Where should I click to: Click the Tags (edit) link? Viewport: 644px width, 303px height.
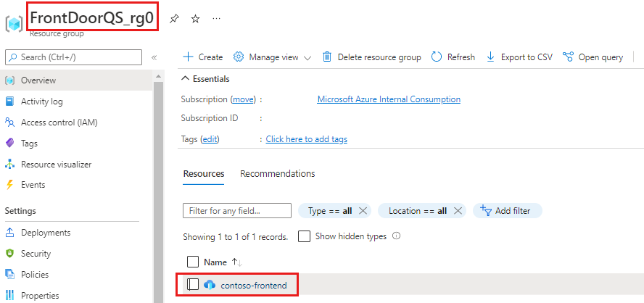pos(210,139)
